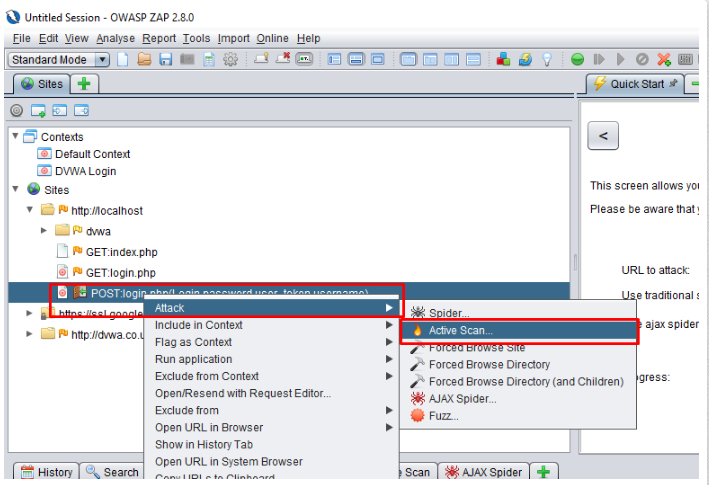Expand the dvwa folder node
709x485 pixels.
pos(44,230)
